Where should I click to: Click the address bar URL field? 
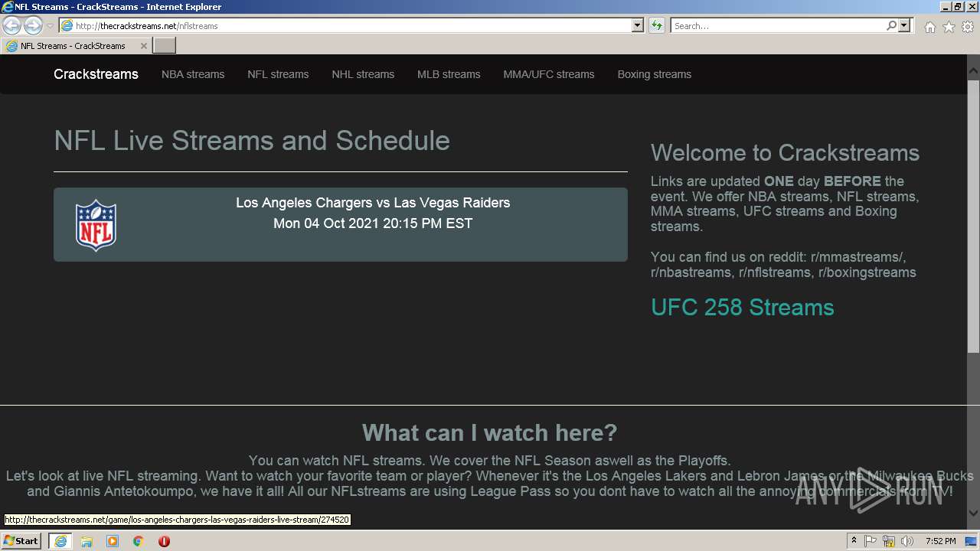point(351,26)
